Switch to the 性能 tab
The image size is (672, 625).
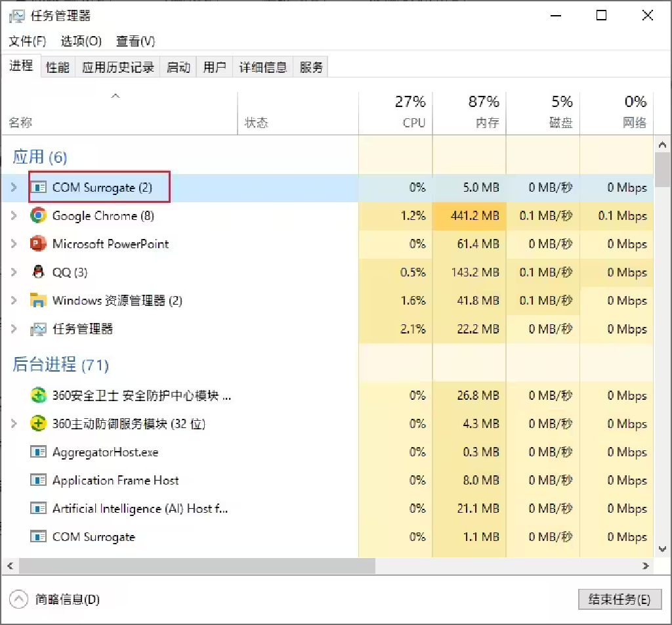pyautogui.click(x=57, y=66)
